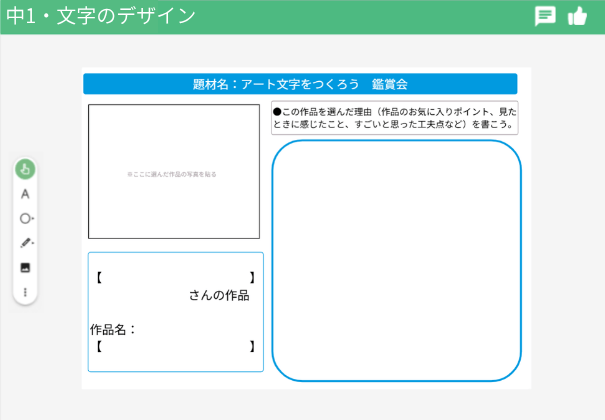This screenshot has height=420, width=605.
Task: Click the photo placeholder hint text
Action: click(172, 174)
